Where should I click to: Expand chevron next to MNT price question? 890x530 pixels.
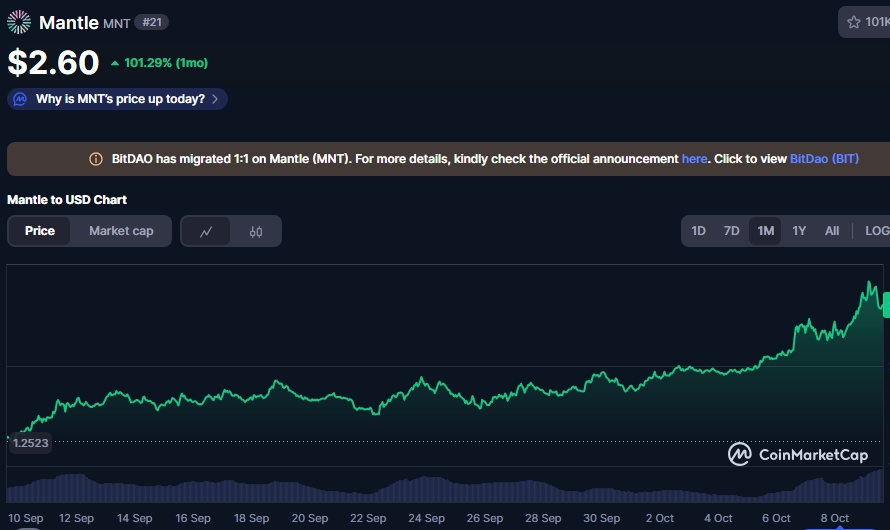[x=215, y=99]
